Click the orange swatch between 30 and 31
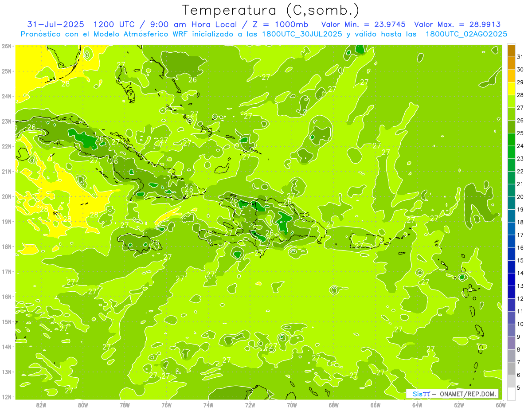The height and width of the screenshot is (411, 532). coord(511,63)
